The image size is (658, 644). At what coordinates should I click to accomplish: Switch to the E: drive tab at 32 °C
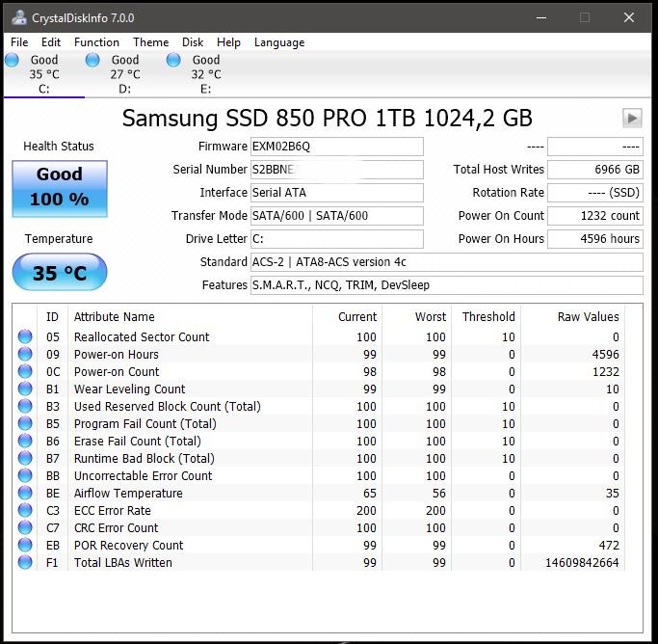pos(205,74)
